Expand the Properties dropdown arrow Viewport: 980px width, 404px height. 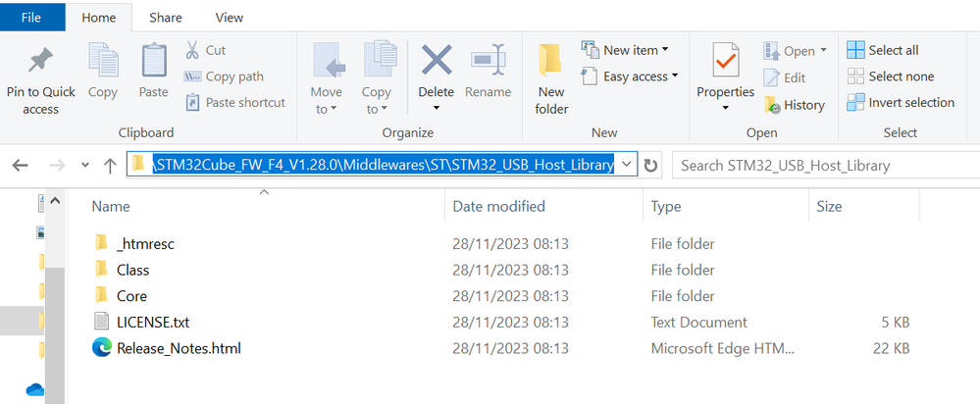[726, 109]
